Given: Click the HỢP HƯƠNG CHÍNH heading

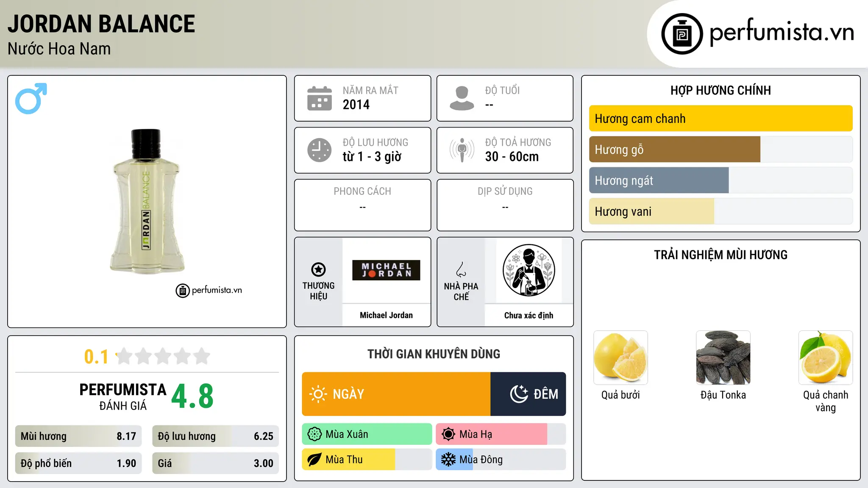Looking at the screenshot, I should coord(721,90).
